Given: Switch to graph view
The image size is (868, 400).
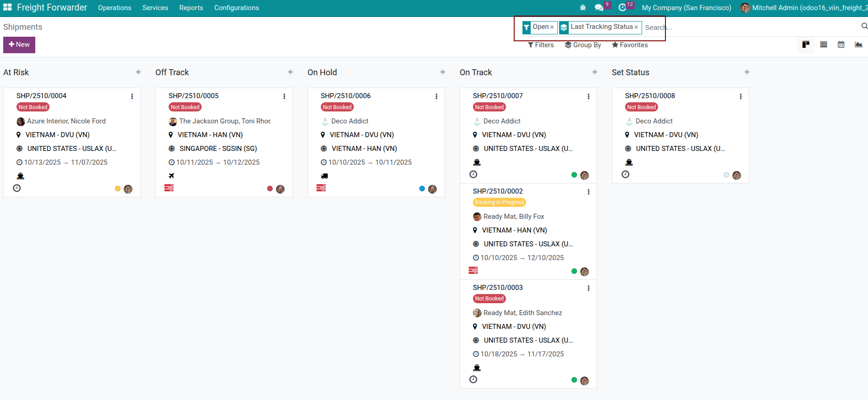Looking at the screenshot, I should click(858, 44).
